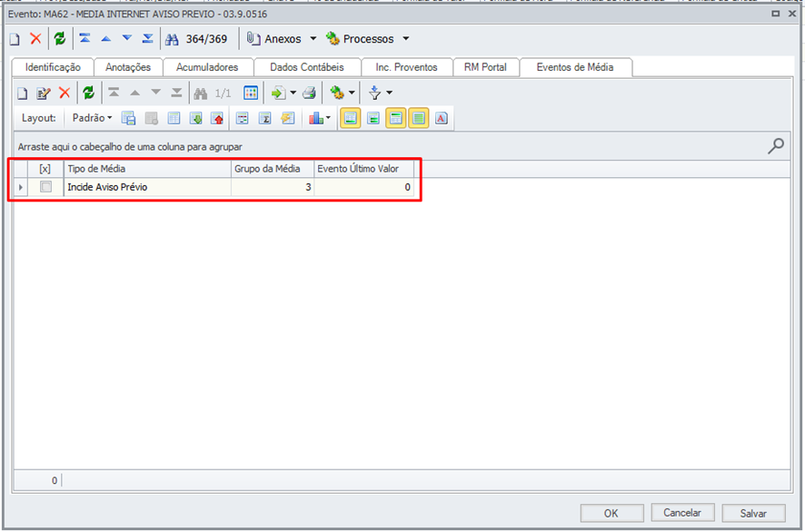Viewport: 805px width, 532px height.
Task: Click the binoculars next to 1/1
Action: click(201, 94)
